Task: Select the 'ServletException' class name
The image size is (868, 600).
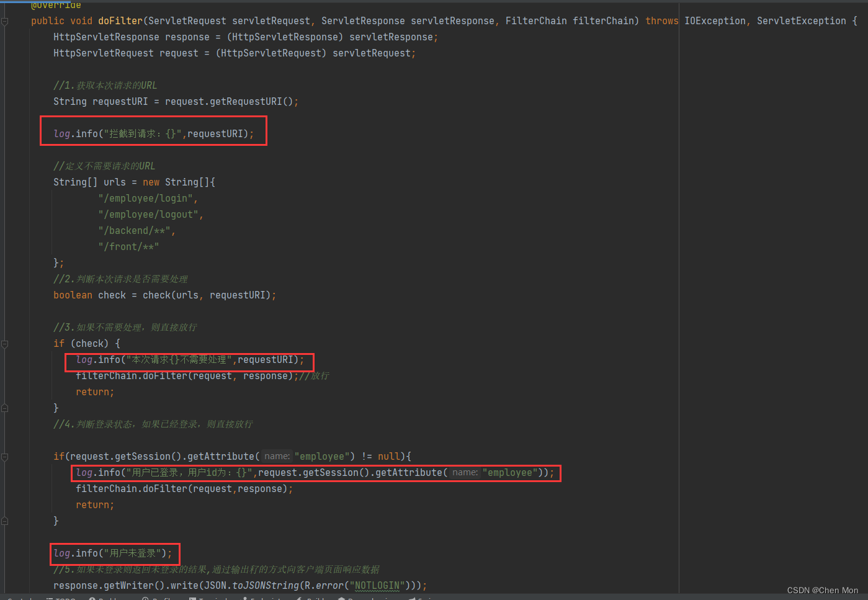Action: (802, 21)
